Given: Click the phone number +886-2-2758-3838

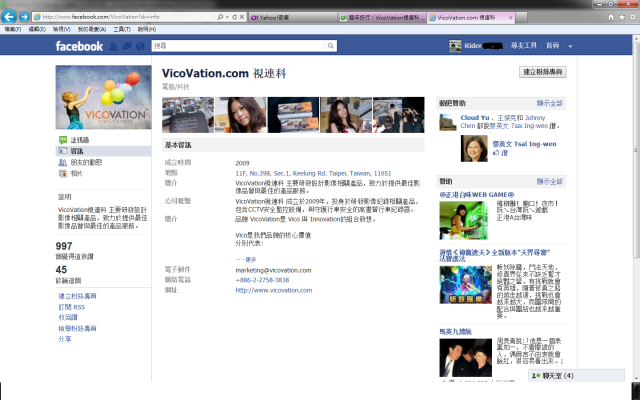Looking at the screenshot, I should 262,280.
